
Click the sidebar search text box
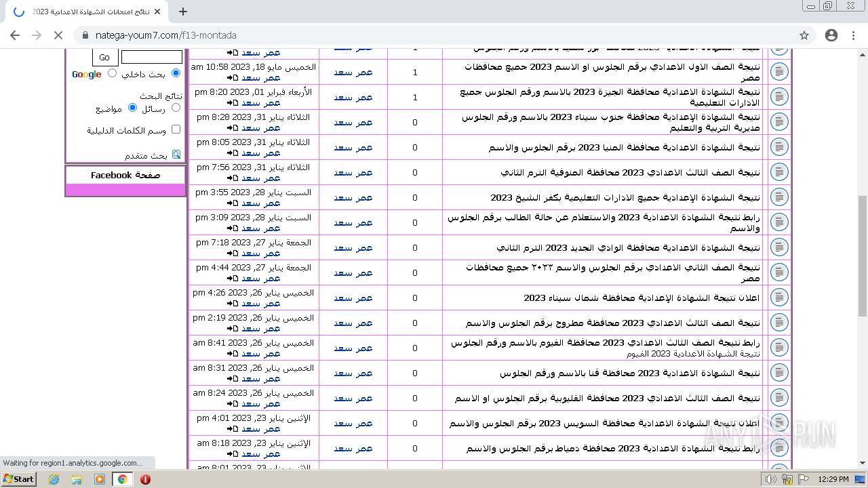coord(152,57)
